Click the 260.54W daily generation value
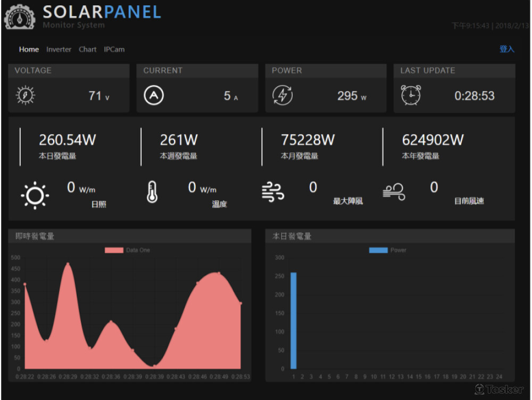The image size is (532, 400). coord(67,140)
